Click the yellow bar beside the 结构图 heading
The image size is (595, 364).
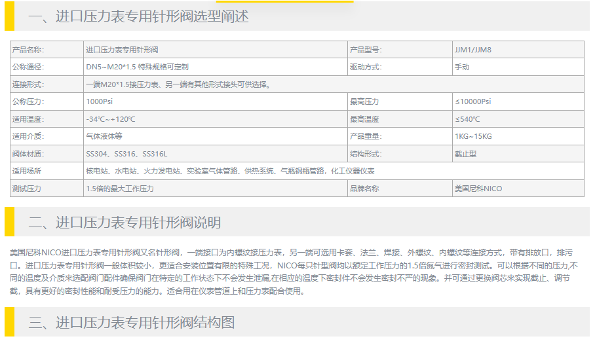(9, 322)
